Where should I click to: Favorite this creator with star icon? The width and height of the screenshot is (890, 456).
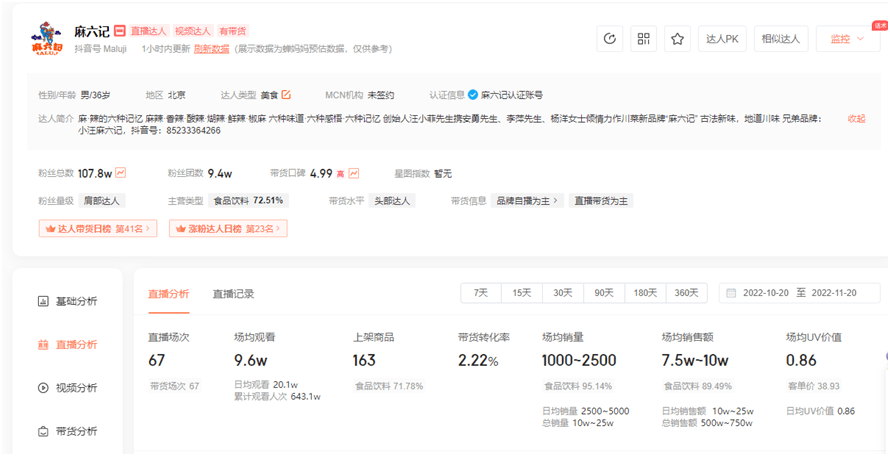pyautogui.click(x=677, y=39)
